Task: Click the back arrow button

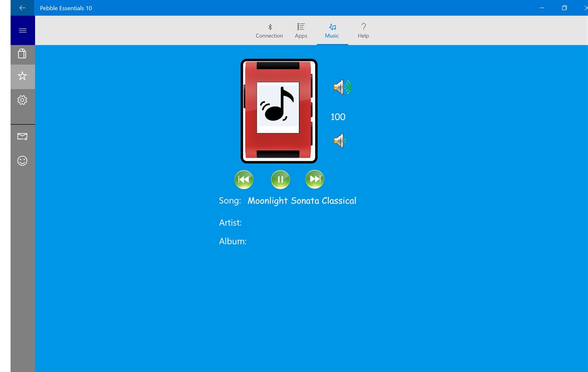Action: tap(22, 8)
